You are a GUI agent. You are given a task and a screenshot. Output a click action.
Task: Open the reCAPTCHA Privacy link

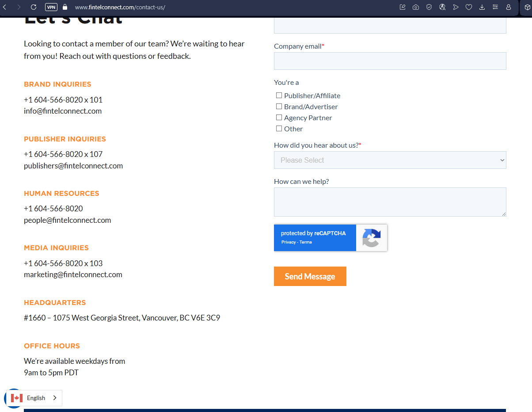click(x=288, y=242)
